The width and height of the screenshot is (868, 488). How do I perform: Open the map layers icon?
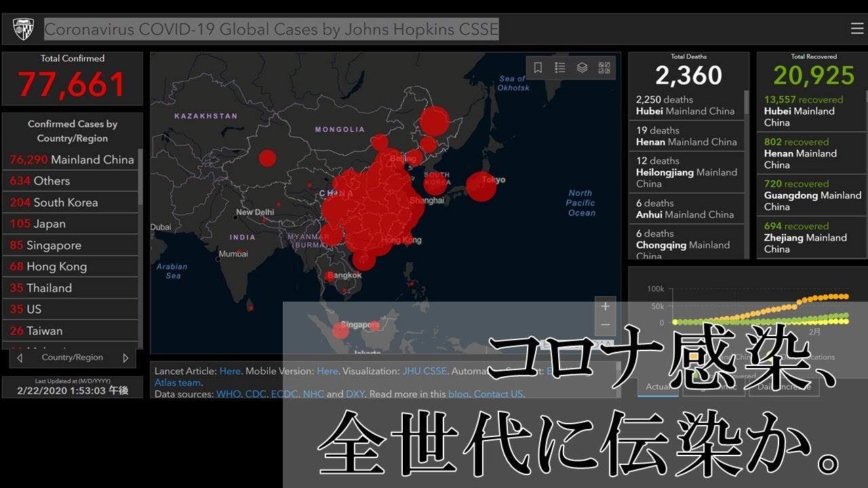point(582,68)
